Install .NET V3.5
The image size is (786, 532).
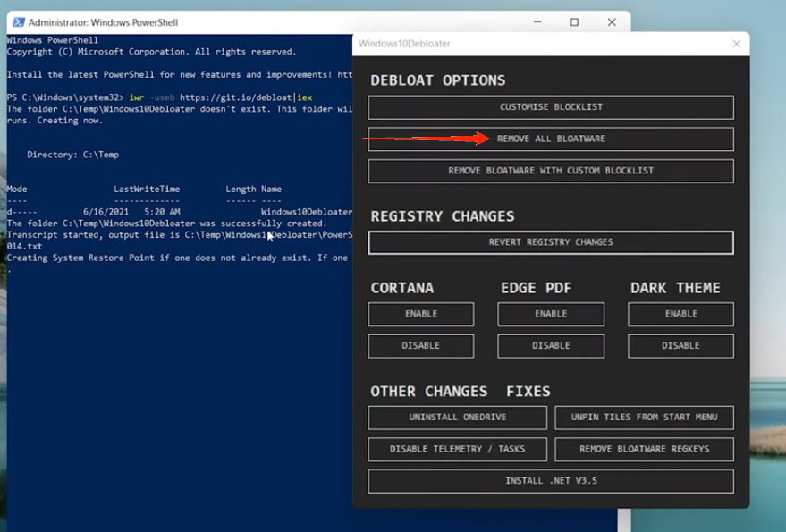click(550, 481)
